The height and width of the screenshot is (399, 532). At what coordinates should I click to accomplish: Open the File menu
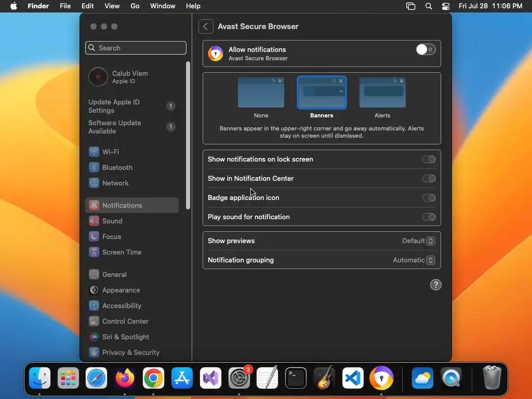click(x=65, y=6)
